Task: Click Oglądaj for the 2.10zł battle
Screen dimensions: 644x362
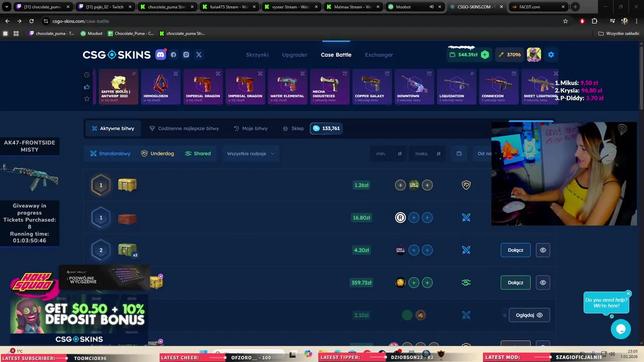Action: (x=529, y=315)
